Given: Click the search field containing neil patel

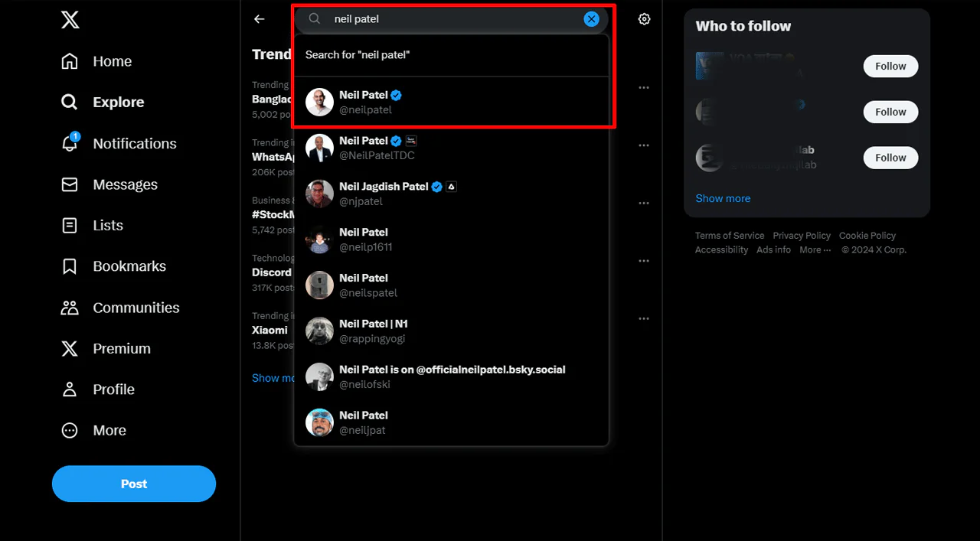Looking at the screenshot, I should (x=452, y=19).
